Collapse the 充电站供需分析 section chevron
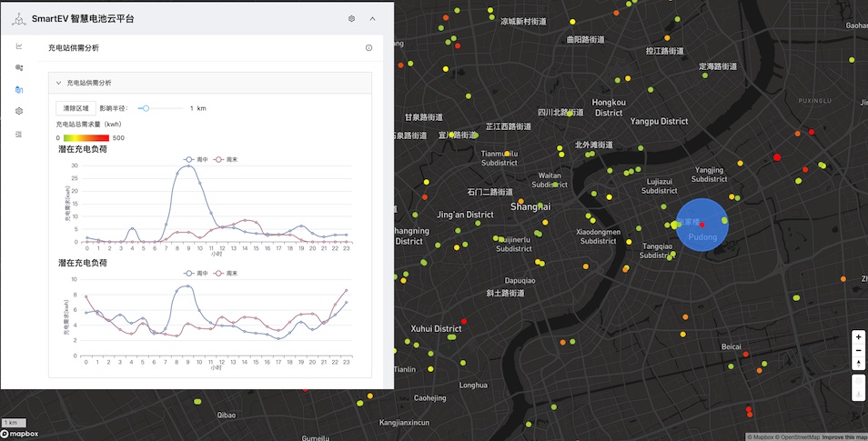This screenshot has height=441, width=868. tap(58, 83)
